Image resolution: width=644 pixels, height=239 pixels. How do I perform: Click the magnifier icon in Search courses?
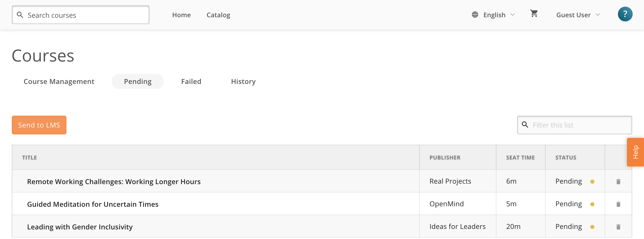coord(20,15)
